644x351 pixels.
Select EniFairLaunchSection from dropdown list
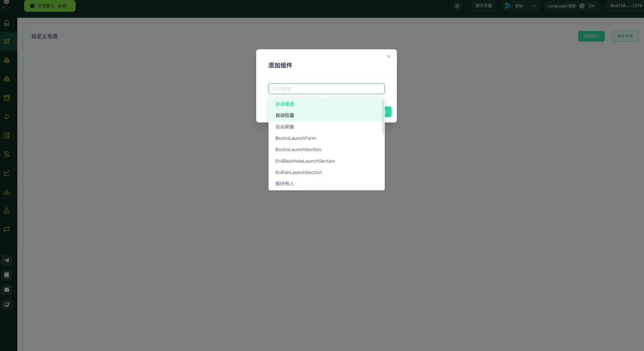(x=325, y=173)
